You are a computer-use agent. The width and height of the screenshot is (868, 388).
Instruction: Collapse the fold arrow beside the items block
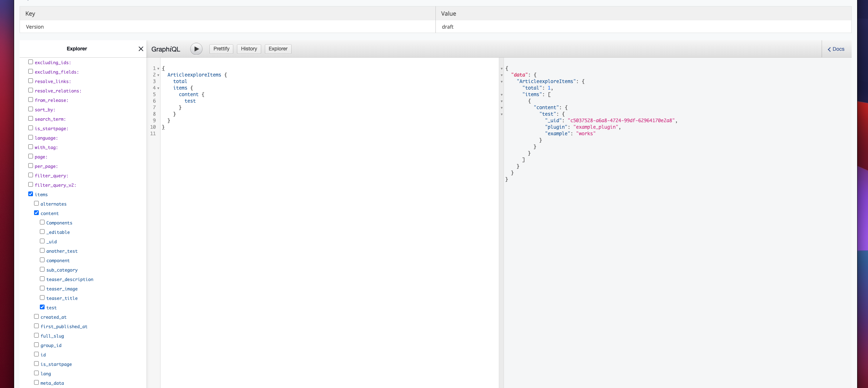coord(157,88)
